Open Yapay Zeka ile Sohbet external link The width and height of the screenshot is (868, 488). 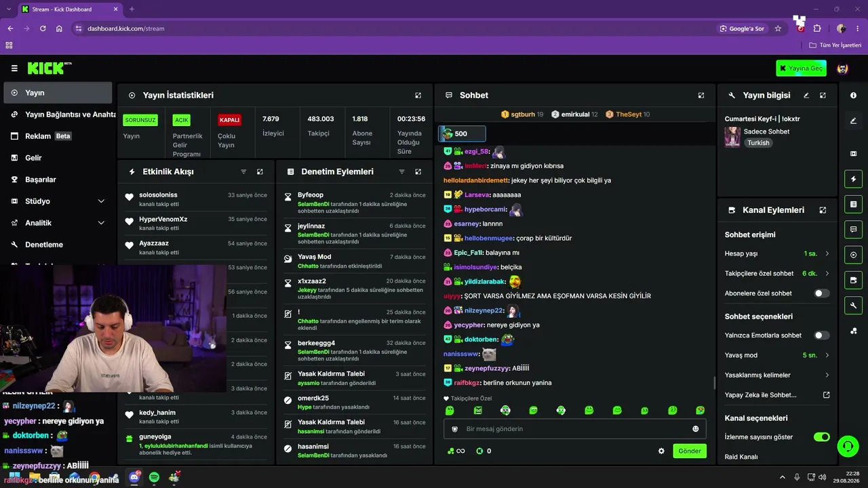(826, 395)
